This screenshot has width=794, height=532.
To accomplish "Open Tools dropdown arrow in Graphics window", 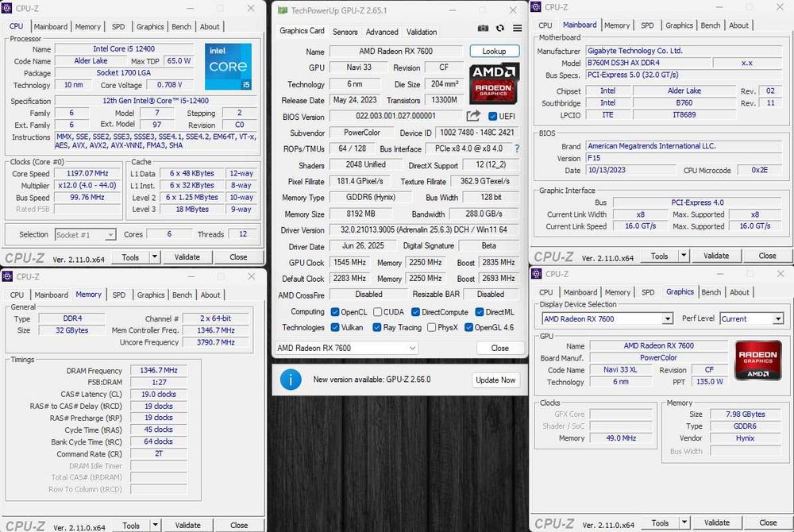I will coord(684,522).
